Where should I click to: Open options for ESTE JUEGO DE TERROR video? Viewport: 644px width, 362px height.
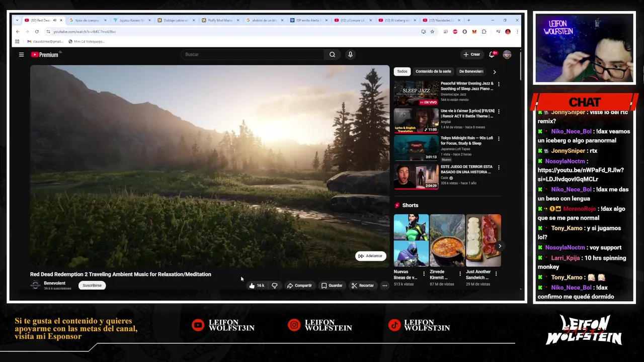click(499, 167)
